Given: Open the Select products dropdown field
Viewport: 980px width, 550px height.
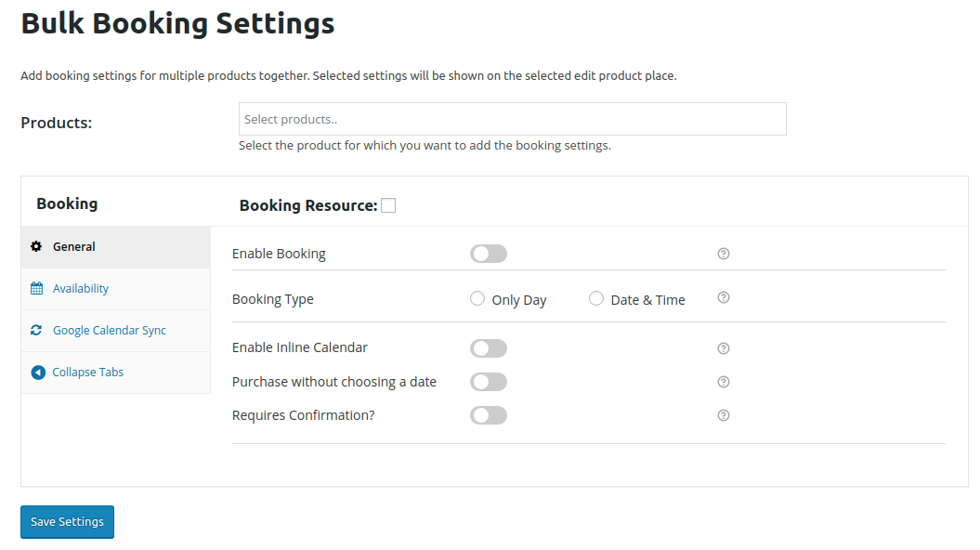Looking at the screenshot, I should 513,119.
